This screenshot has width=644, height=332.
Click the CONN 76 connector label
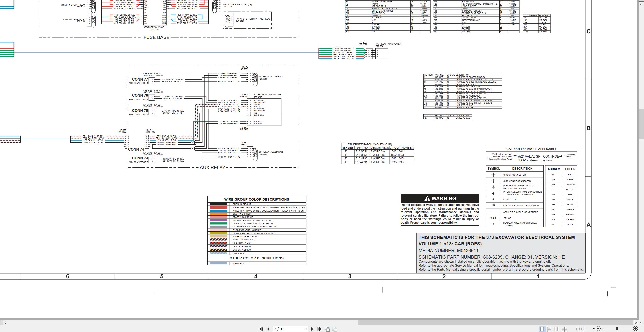tap(140, 95)
